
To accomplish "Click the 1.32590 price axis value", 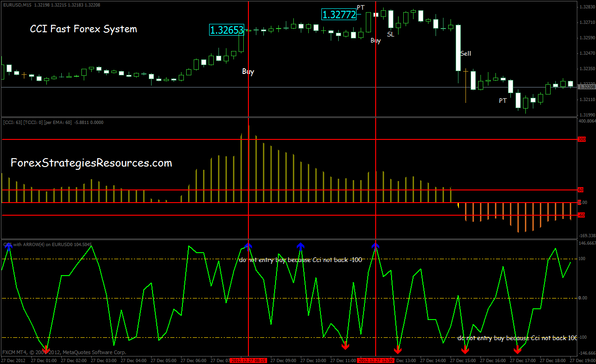I will point(587,37).
